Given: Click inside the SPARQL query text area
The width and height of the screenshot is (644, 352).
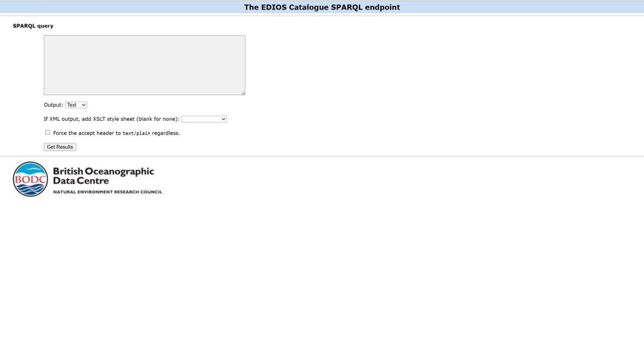Looking at the screenshot, I should coord(144,65).
